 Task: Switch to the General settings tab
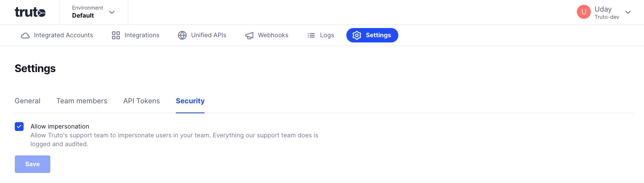[x=28, y=101]
